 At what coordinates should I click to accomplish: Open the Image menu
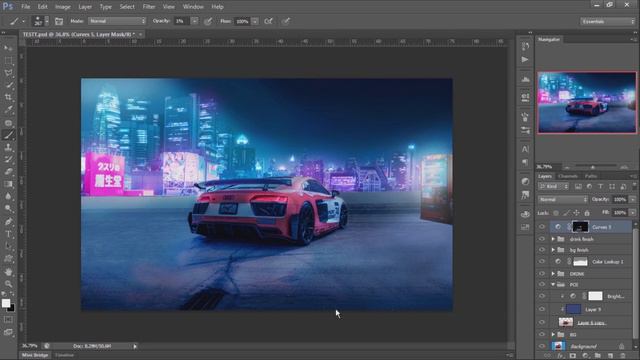62,7
